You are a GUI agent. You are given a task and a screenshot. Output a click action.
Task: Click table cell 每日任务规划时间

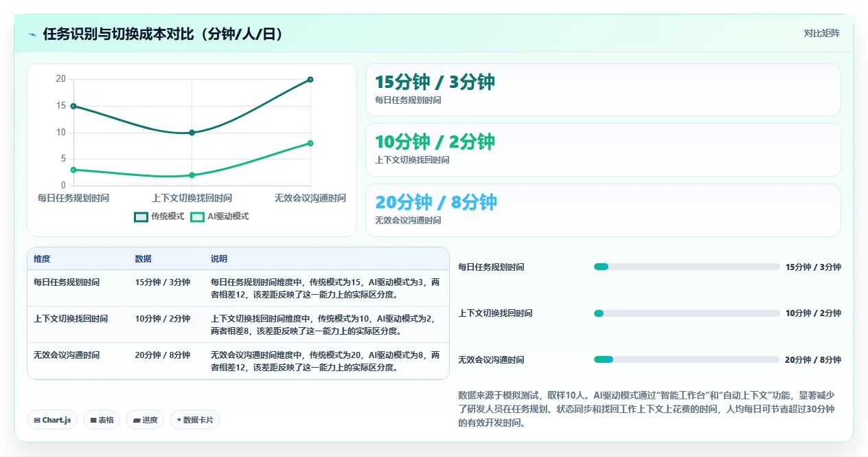[x=67, y=282]
